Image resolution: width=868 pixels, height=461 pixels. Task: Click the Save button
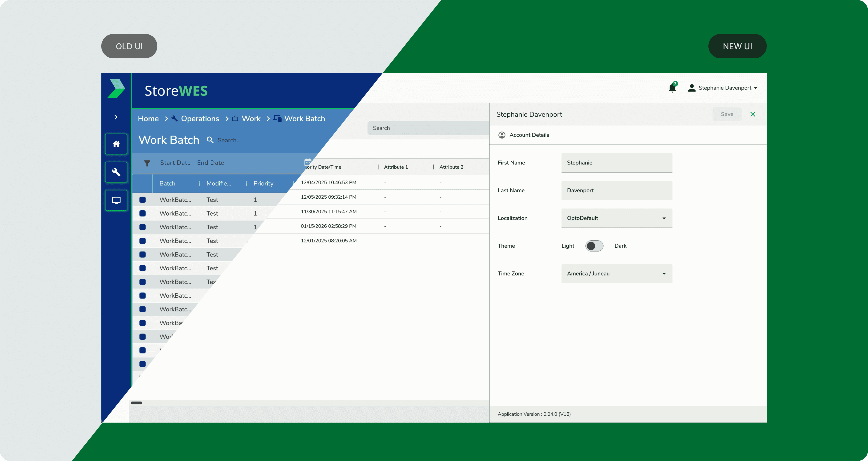(x=727, y=114)
